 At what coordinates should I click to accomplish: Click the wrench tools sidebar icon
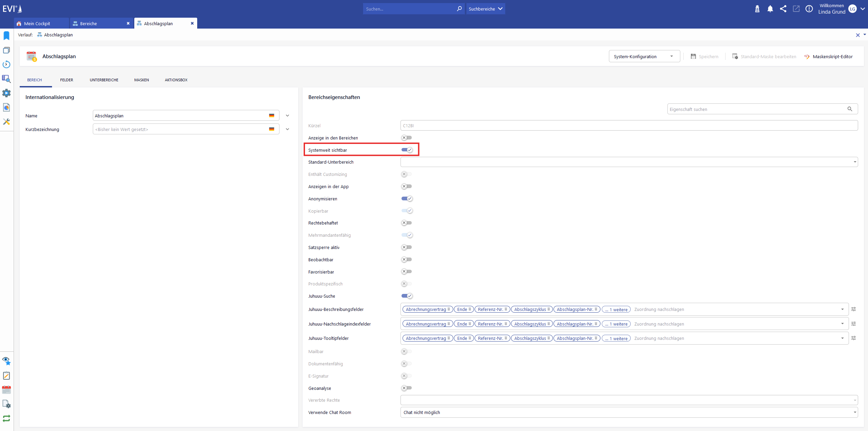tap(6, 121)
